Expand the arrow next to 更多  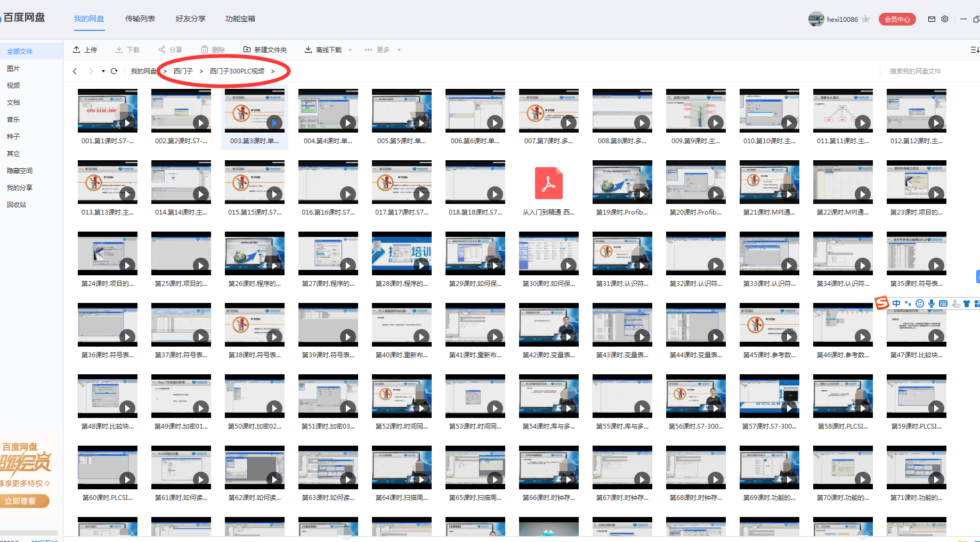[399, 50]
